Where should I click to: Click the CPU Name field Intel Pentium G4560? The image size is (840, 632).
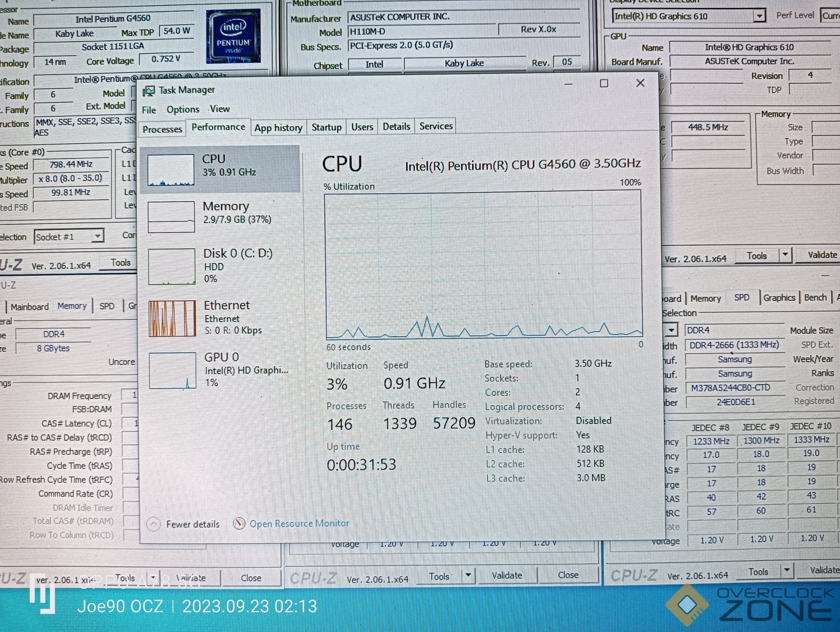point(113,19)
